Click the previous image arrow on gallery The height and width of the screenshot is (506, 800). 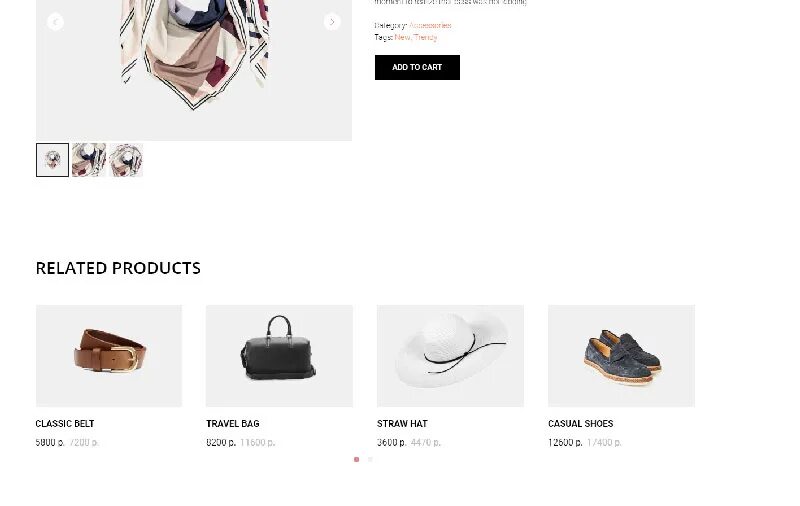point(55,22)
